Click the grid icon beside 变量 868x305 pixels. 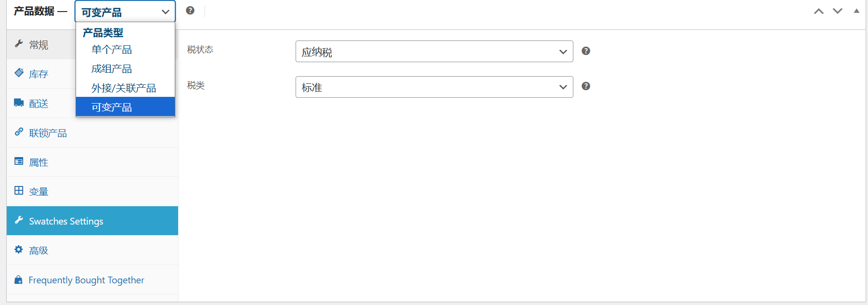[x=18, y=191]
